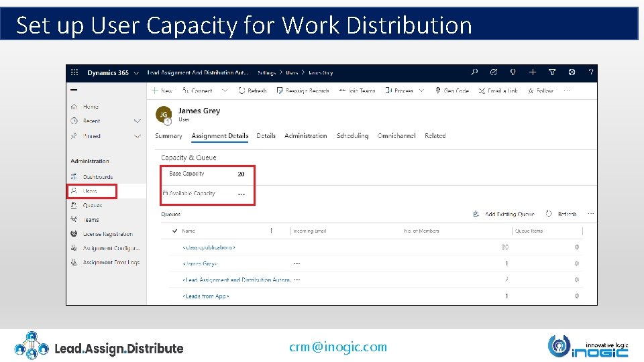This screenshot has width=644, height=362.
Task: Expand the Recent chevron in sidebar
Action: [137, 121]
